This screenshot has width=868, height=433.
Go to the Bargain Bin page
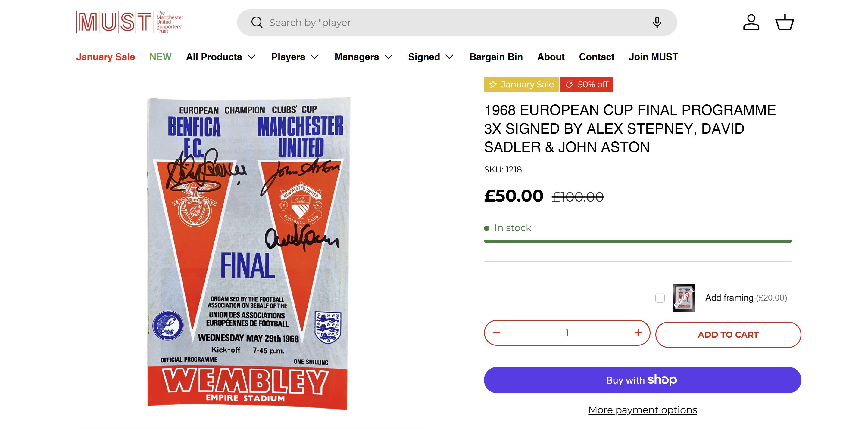pos(496,57)
